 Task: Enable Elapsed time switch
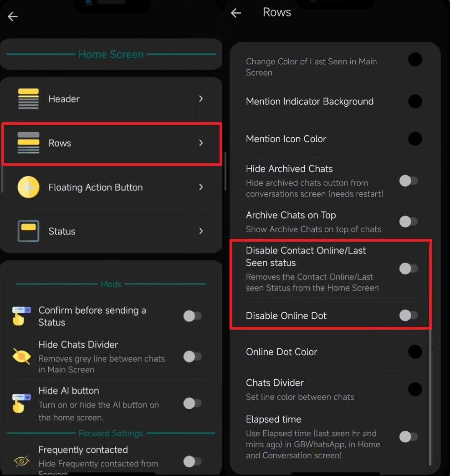coord(408,437)
